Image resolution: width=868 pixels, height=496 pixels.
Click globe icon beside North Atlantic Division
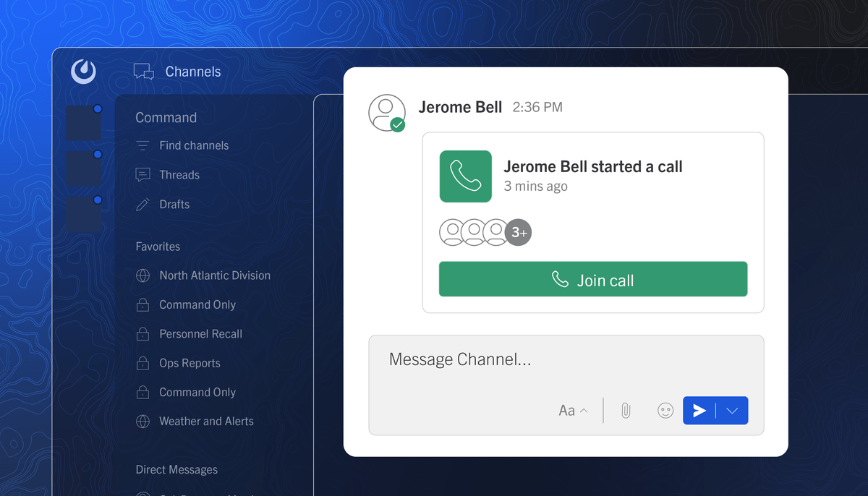142,275
